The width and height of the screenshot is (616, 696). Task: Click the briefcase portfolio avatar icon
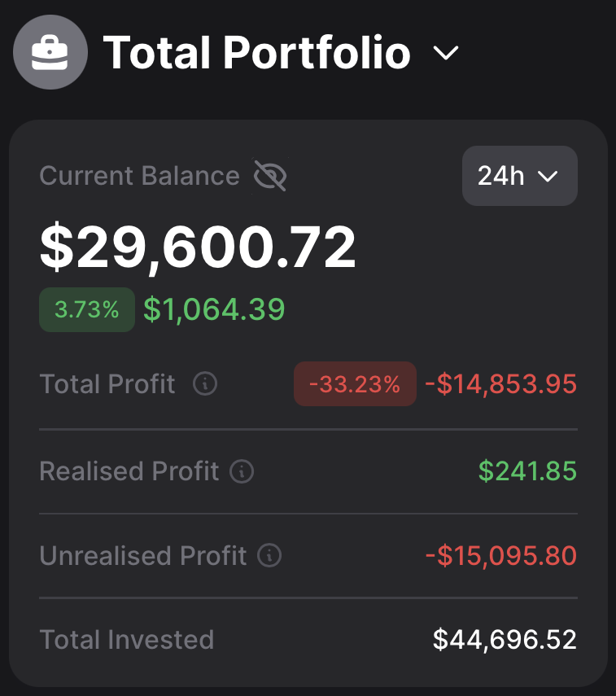coord(50,52)
